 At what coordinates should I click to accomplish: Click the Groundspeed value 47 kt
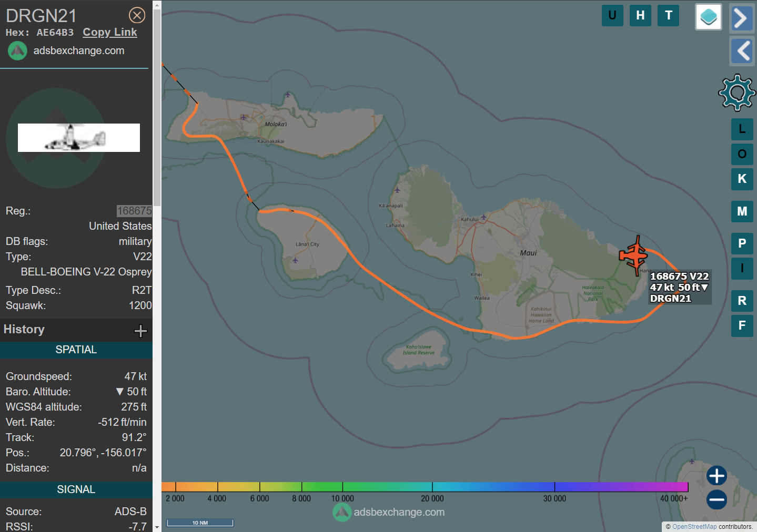(136, 376)
